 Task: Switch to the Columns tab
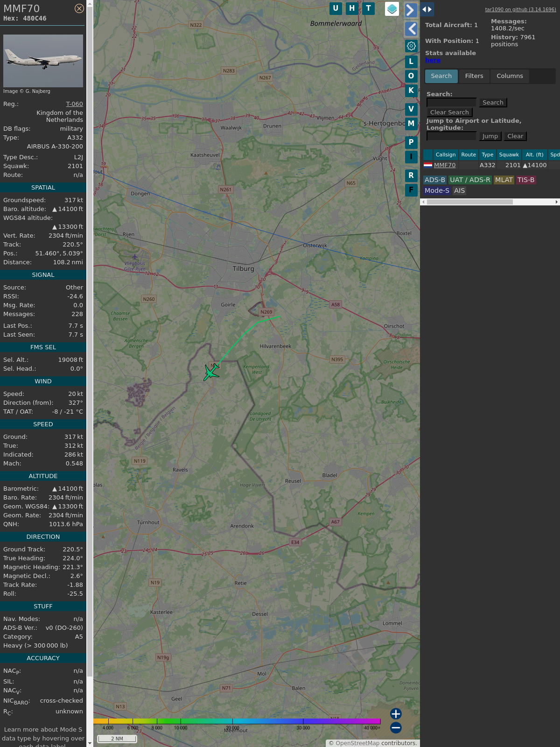coord(510,76)
